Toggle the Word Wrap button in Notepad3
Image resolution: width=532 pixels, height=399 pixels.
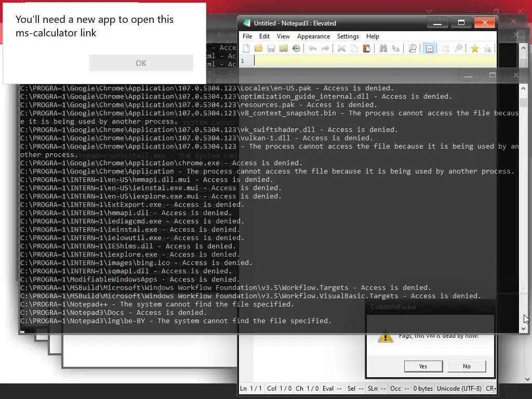[x=429, y=48]
